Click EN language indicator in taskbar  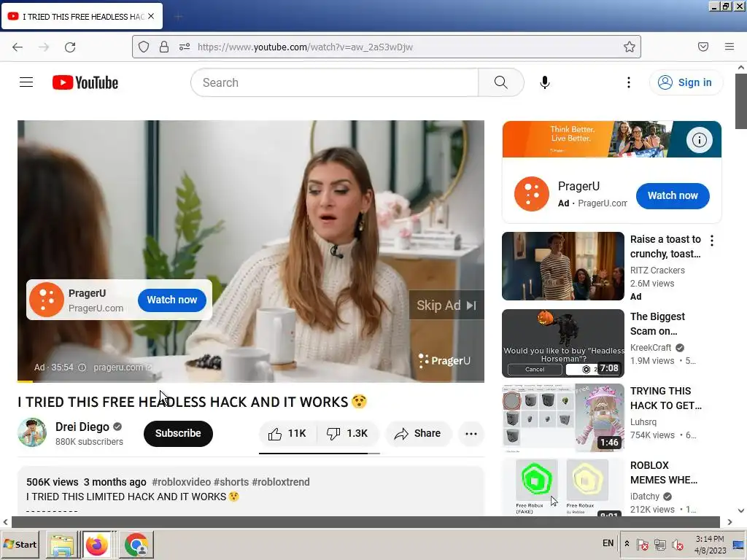[x=608, y=543]
